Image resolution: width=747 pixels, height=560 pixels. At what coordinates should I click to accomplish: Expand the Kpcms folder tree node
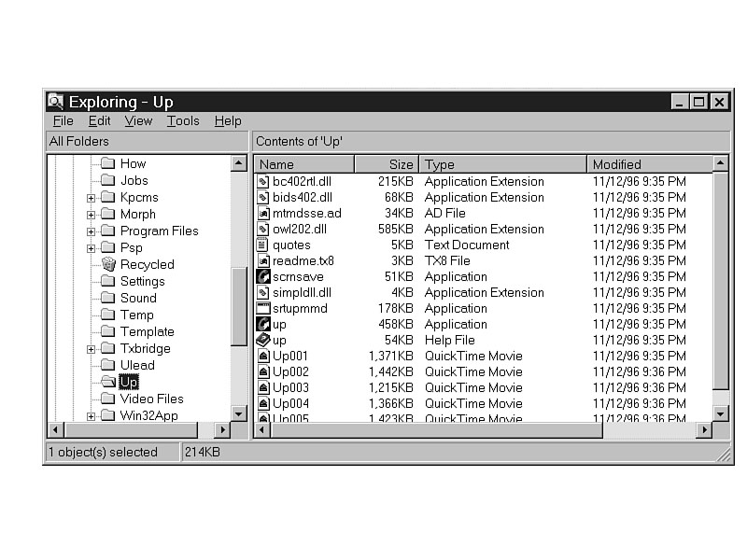tap(91, 198)
